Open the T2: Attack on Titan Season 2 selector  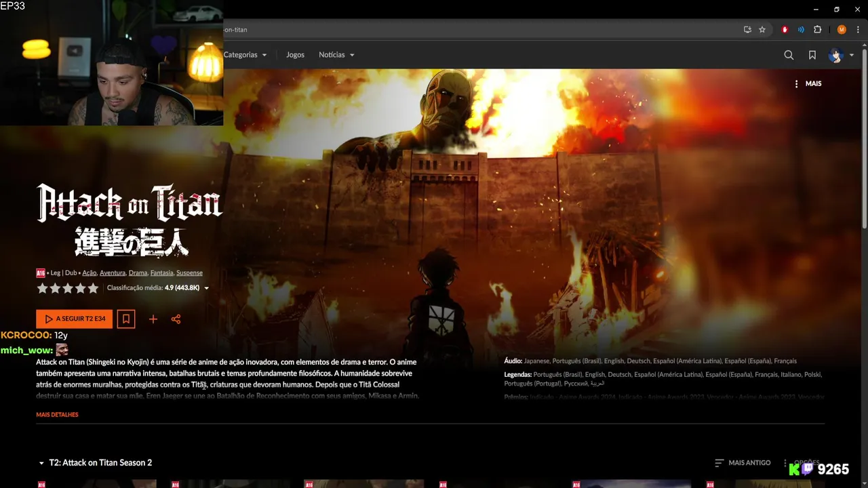(95, 462)
